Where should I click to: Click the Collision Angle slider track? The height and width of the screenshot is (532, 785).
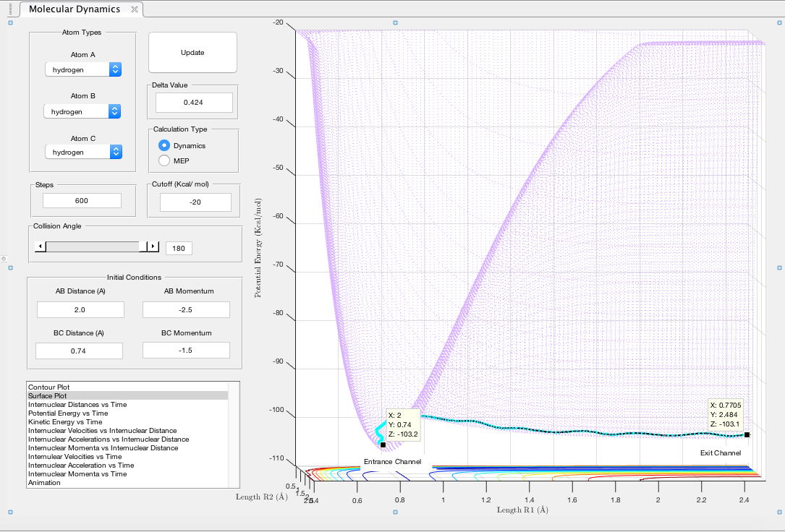point(93,246)
